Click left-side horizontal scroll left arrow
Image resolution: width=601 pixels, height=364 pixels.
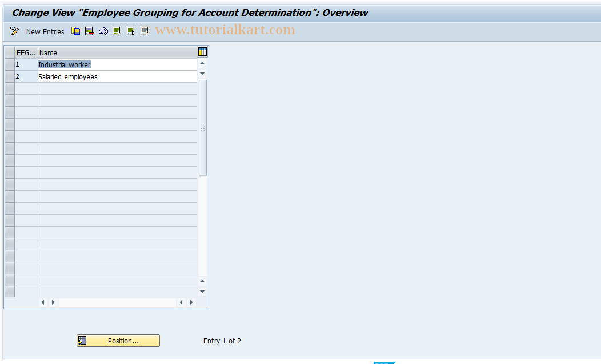43,302
